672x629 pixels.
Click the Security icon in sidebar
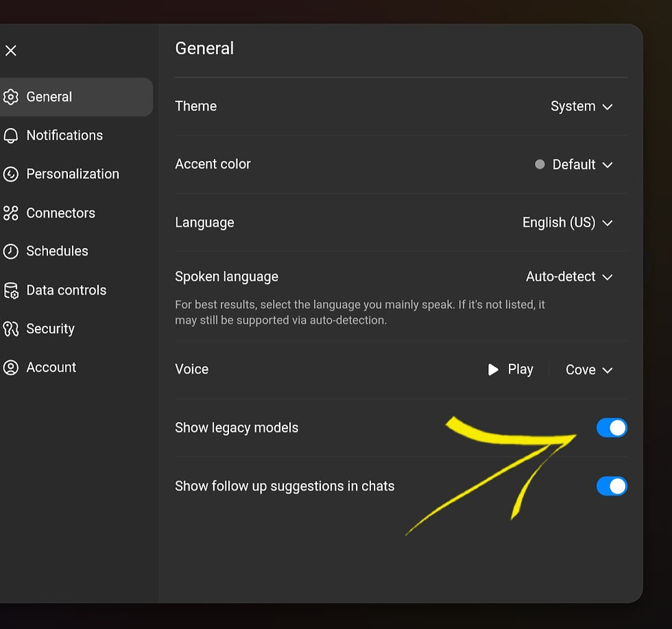point(11,329)
